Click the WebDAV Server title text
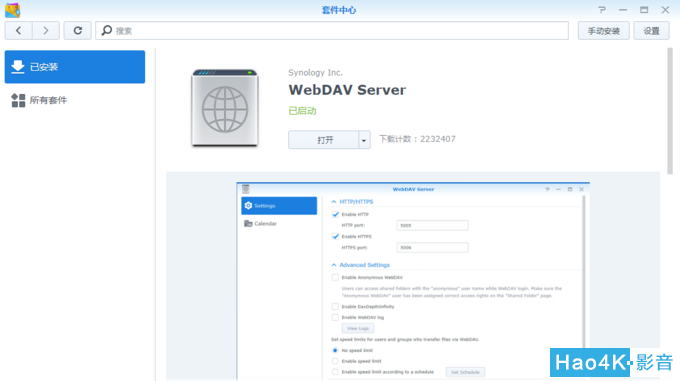This screenshot has height=381, width=680. [347, 90]
